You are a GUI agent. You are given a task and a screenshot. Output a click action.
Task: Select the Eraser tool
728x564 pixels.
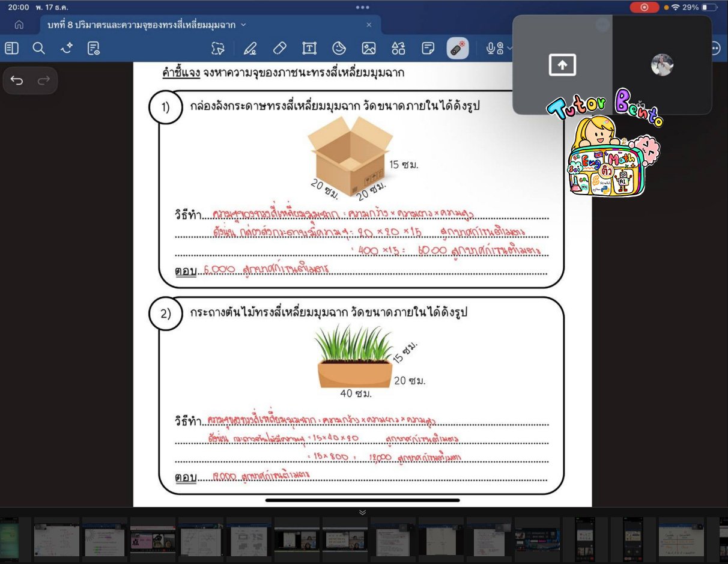[x=279, y=48]
